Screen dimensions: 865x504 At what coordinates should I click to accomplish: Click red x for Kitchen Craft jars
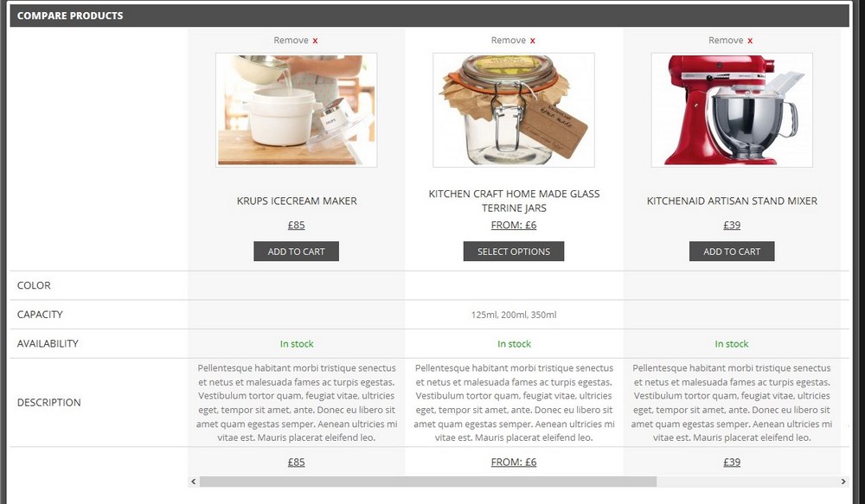532,41
